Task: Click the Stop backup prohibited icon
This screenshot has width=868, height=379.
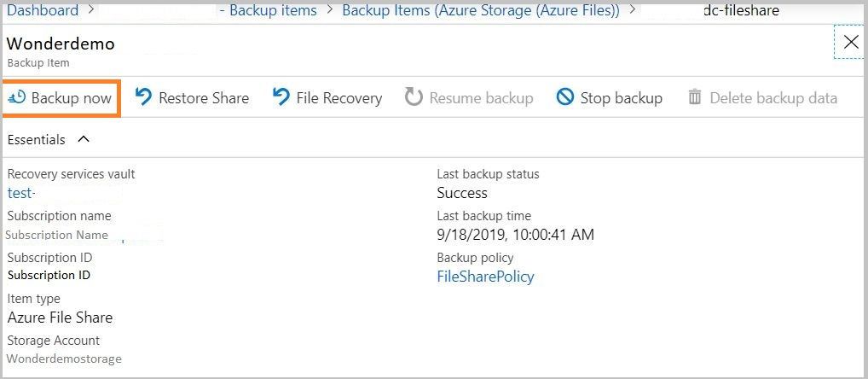Action: click(x=565, y=97)
